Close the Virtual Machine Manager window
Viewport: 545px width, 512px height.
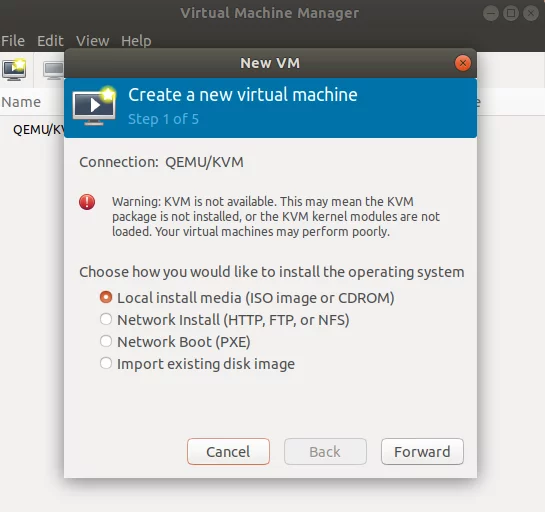pyautogui.click(x=531, y=13)
